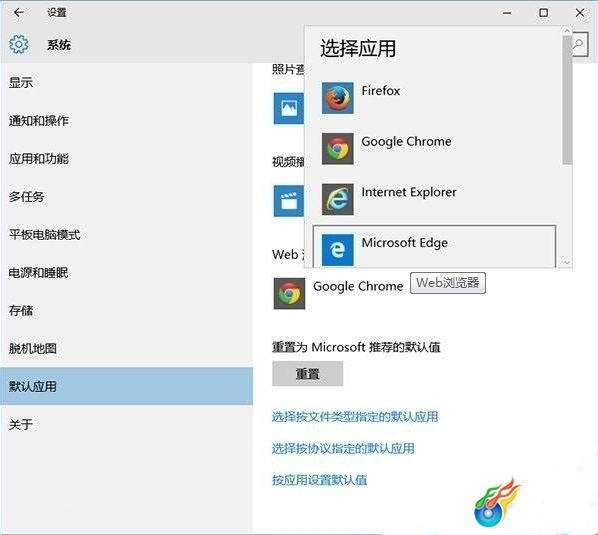Click the 重置 button
Screen dimensions: 598x535
307,373
